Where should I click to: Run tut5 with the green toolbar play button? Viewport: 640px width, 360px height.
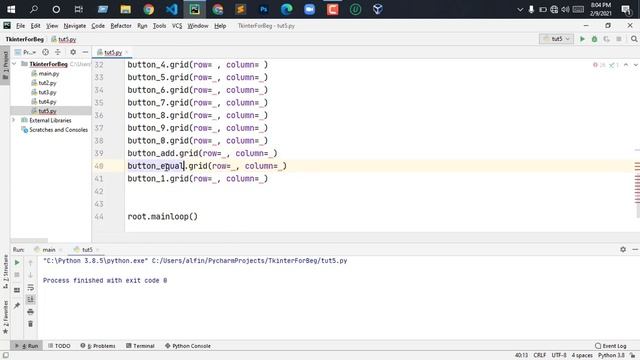(x=582, y=39)
